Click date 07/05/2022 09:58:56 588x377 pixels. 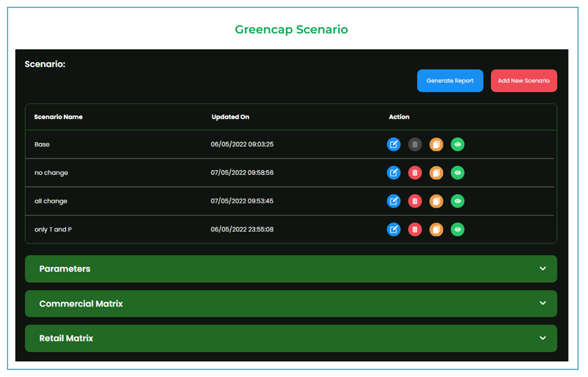pos(242,172)
